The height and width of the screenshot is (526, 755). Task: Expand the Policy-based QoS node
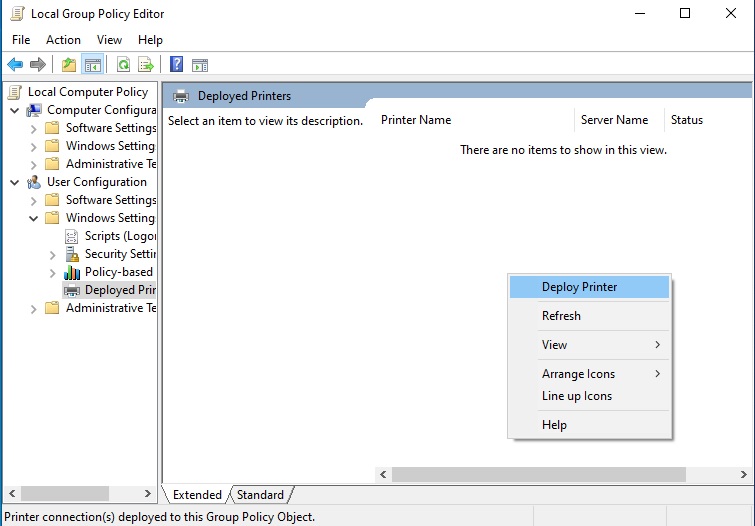point(53,273)
